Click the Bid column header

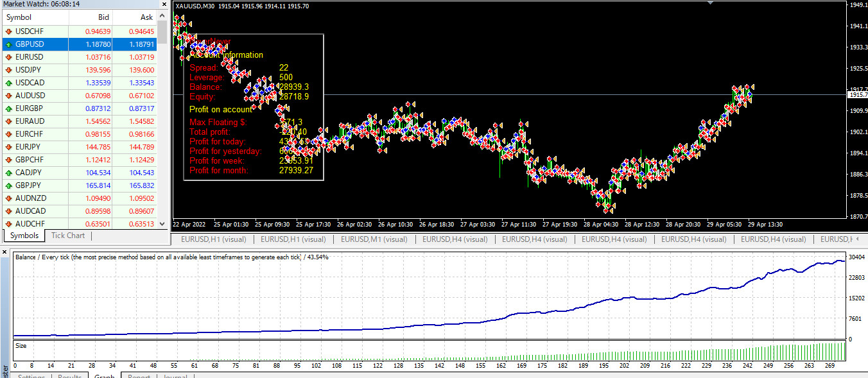(x=91, y=17)
